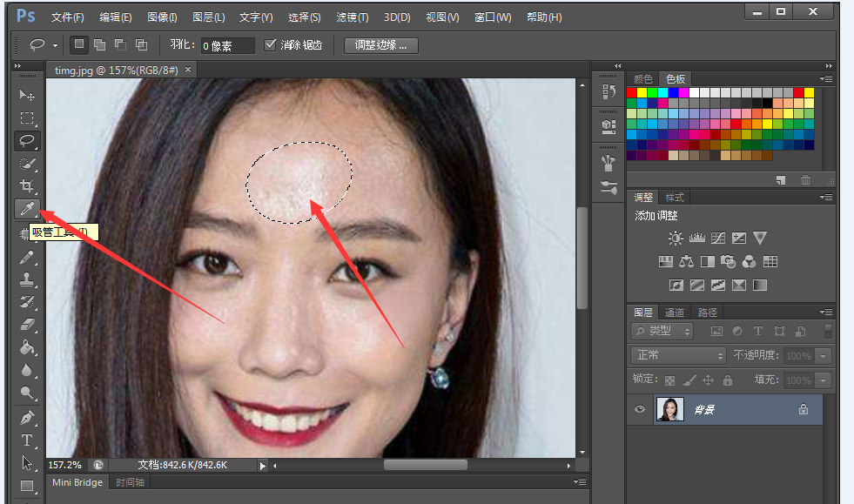Select the History Brush tool
Viewport: 854px width, 504px height.
coord(27,302)
